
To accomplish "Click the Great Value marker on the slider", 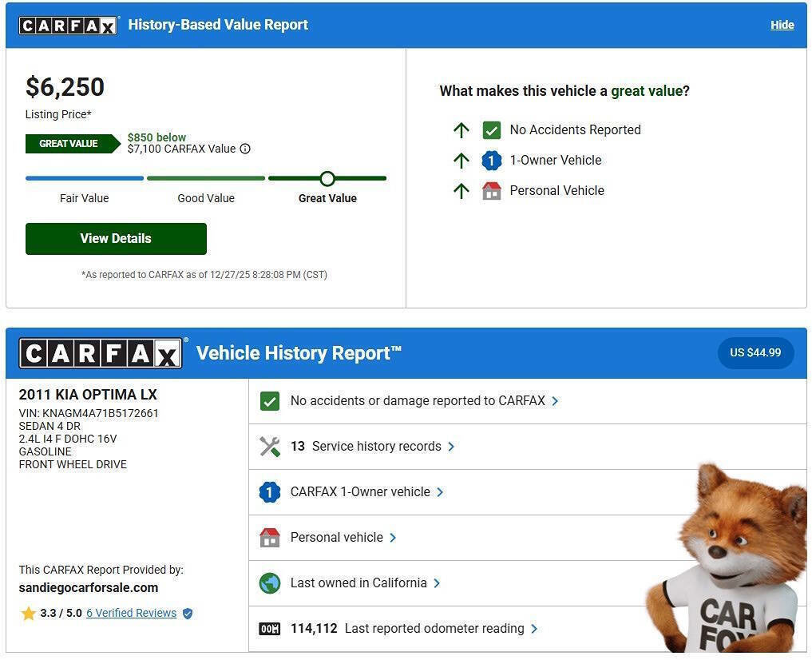I will point(327,178).
